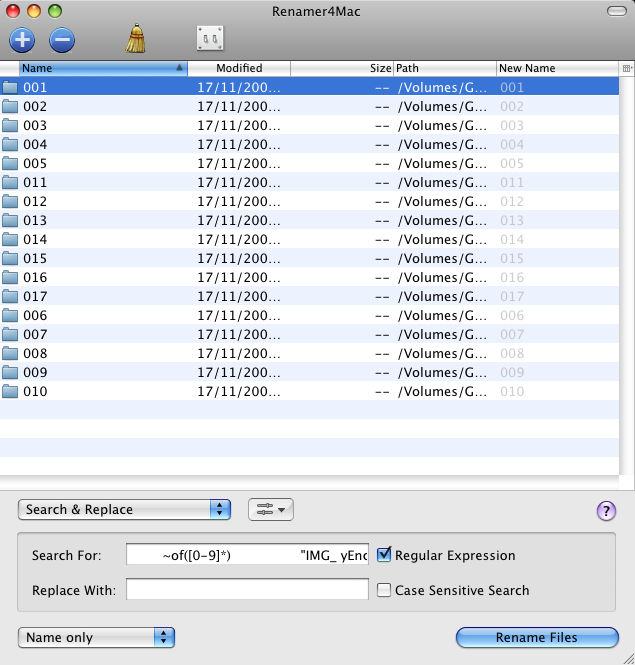
Task: Click into the Search For text field
Action: coord(247,555)
